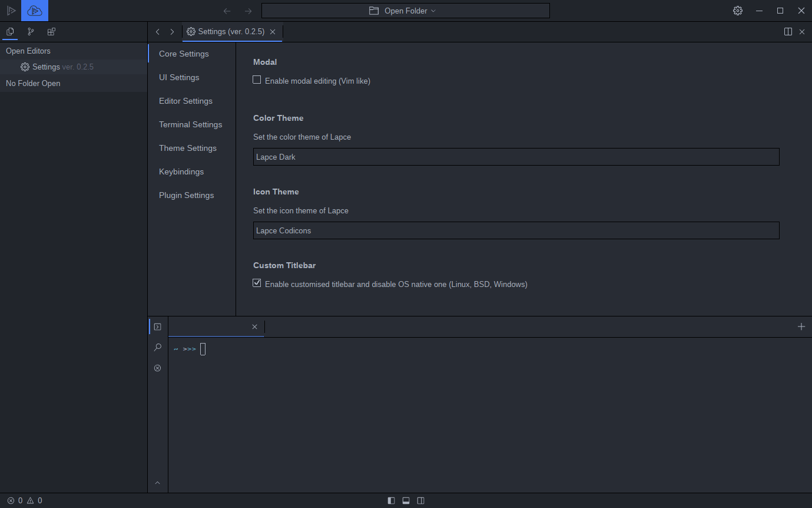Open the Source Control panel icon
This screenshot has height=508, width=812.
click(31, 32)
